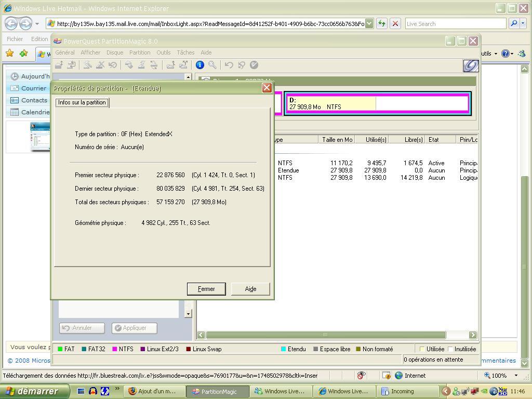Click the blue Info properties icon
The width and height of the screenshot is (532, 399).
(200, 65)
